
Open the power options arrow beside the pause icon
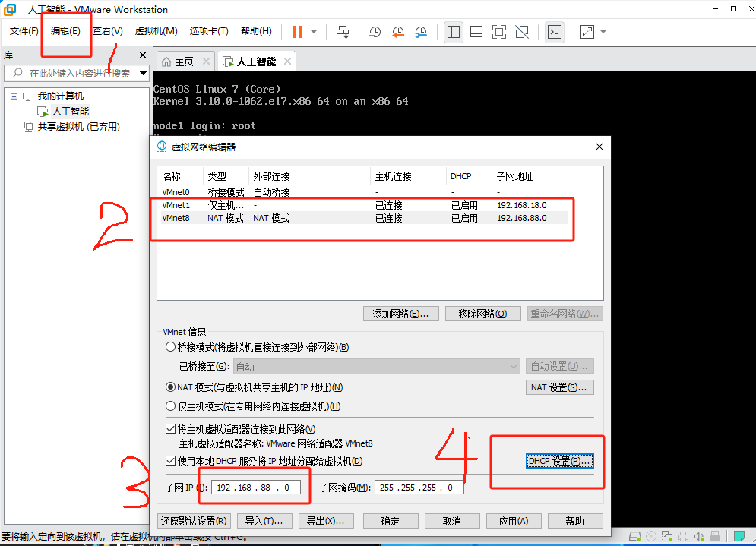(x=314, y=32)
